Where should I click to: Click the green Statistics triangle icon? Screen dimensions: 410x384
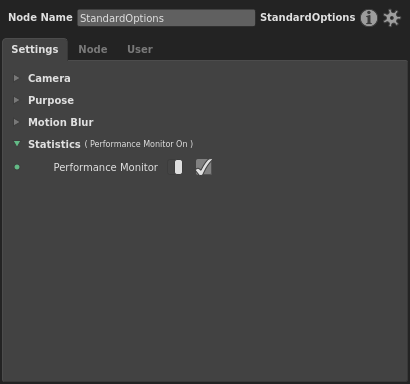pyautogui.click(x=17, y=144)
